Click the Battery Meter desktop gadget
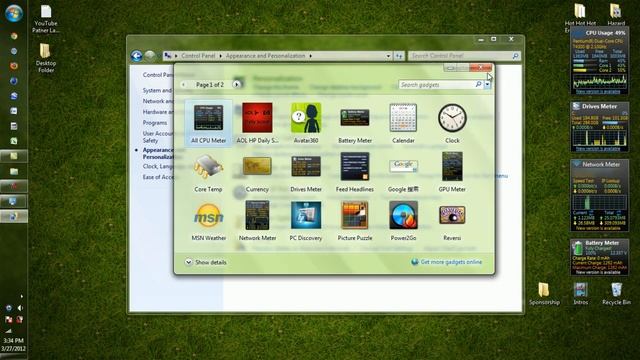 [599, 257]
